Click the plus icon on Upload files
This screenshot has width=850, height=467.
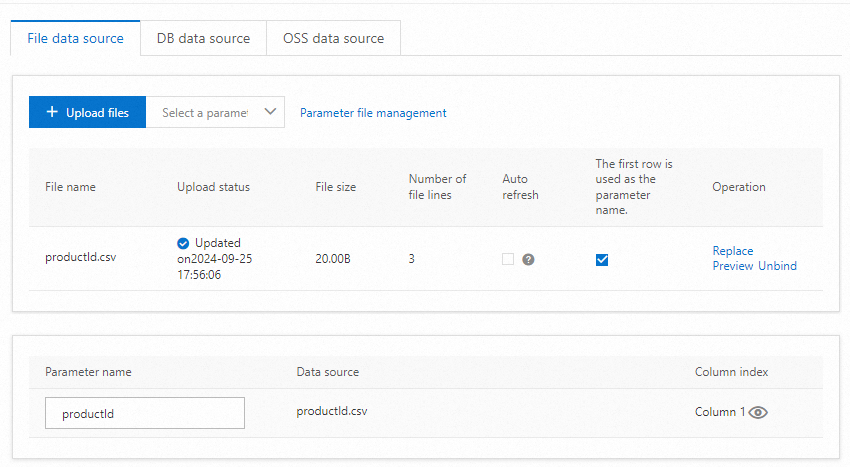tap(52, 112)
